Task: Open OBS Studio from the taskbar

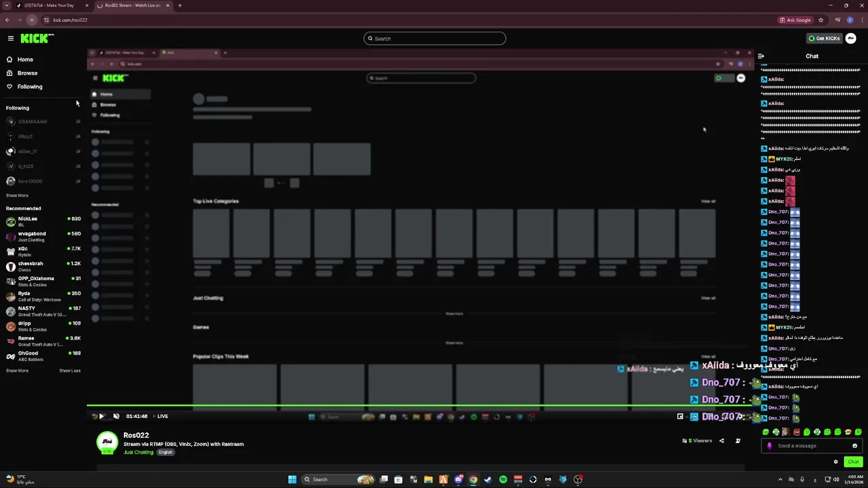Action: pos(578,479)
